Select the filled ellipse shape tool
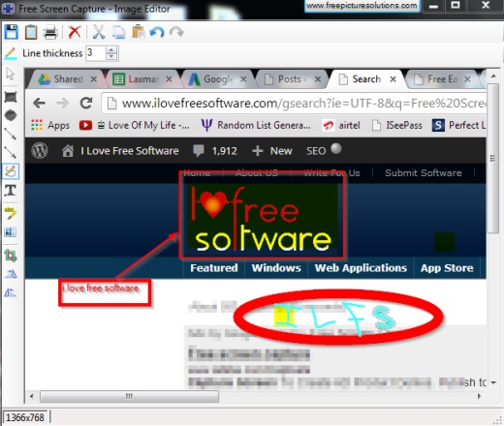 [11, 115]
